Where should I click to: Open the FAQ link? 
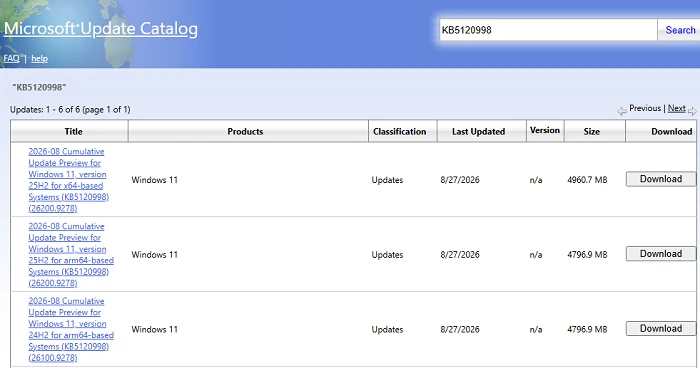[x=11, y=59]
